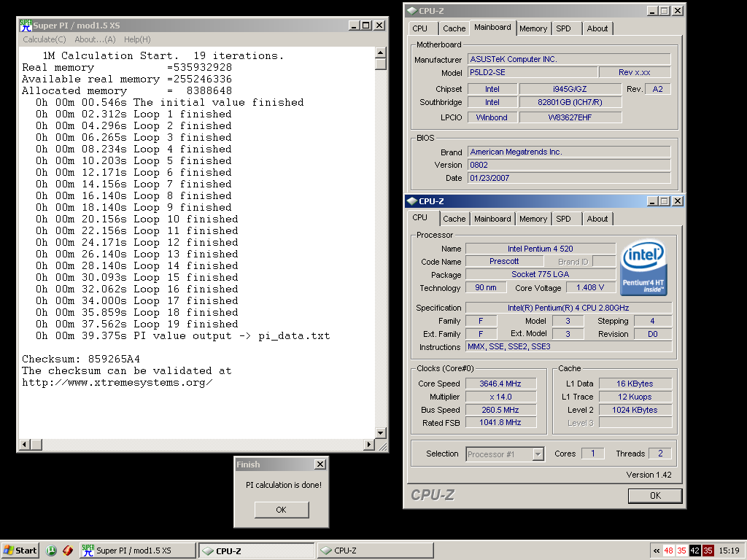Image resolution: width=747 pixels, height=560 pixels.
Task: Close the Finish dialog with X
Action: pyautogui.click(x=320, y=464)
